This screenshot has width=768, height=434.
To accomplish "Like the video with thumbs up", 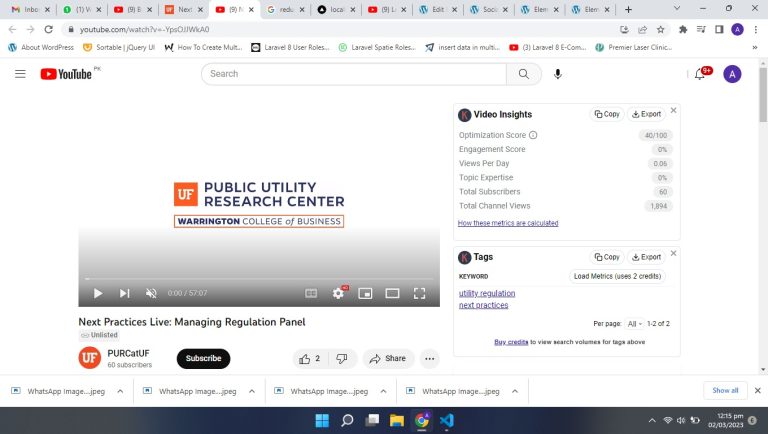I will [x=310, y=359].
